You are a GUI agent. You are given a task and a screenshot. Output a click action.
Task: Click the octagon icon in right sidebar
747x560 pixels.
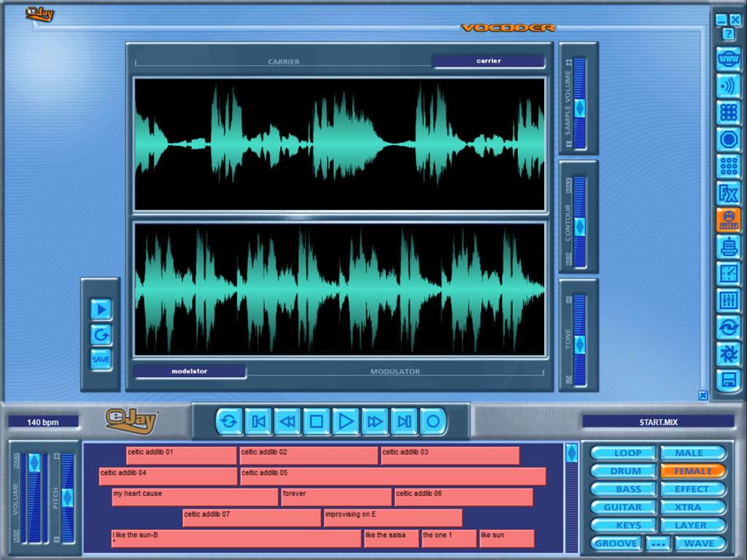click(728, 139)
